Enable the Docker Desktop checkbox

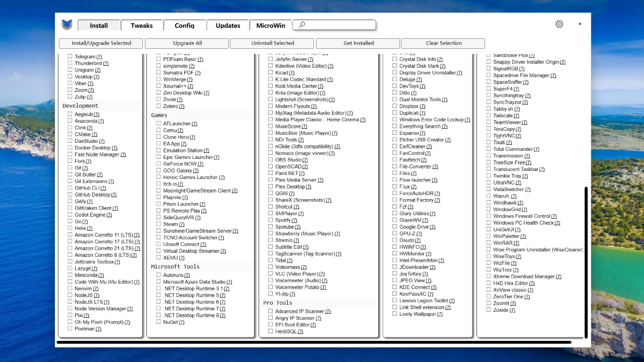(x=70, y=148)
